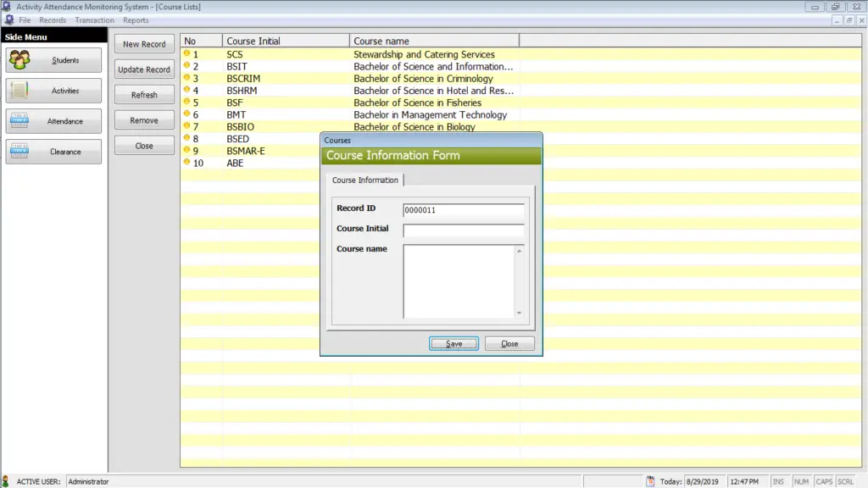Switch to the Course Information tab
868x488 pixels.
365,180
